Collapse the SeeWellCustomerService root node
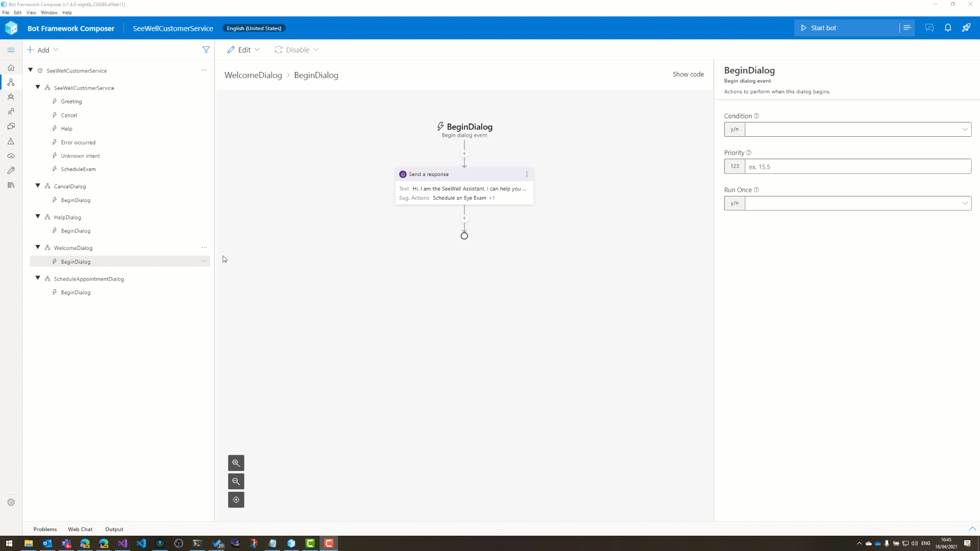The width and height of the screenshot is (980, 551). (30, 70)
